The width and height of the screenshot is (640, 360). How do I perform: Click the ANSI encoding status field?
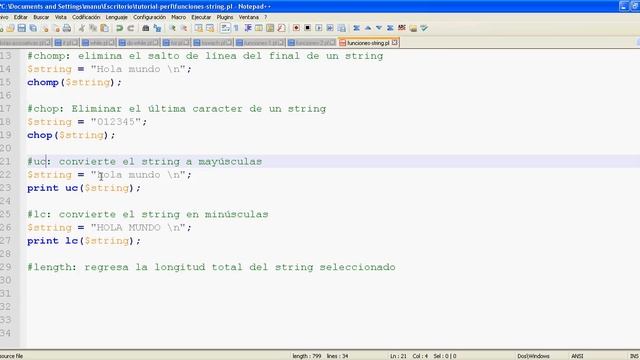(x=577, y=356)
